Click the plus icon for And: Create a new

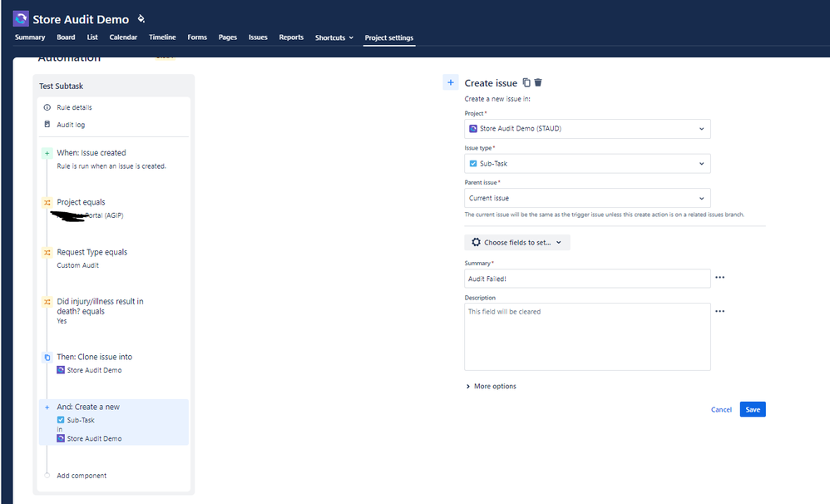(47, 408)
